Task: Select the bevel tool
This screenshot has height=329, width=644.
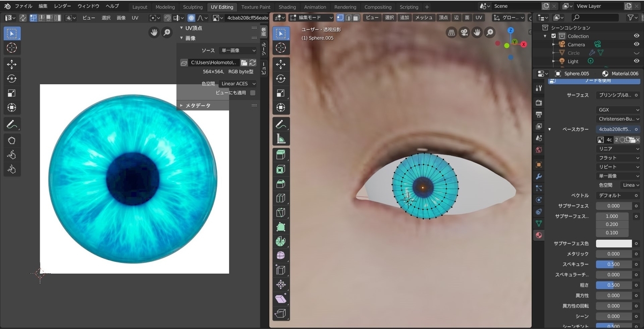Action: click(x=281, y=184)
